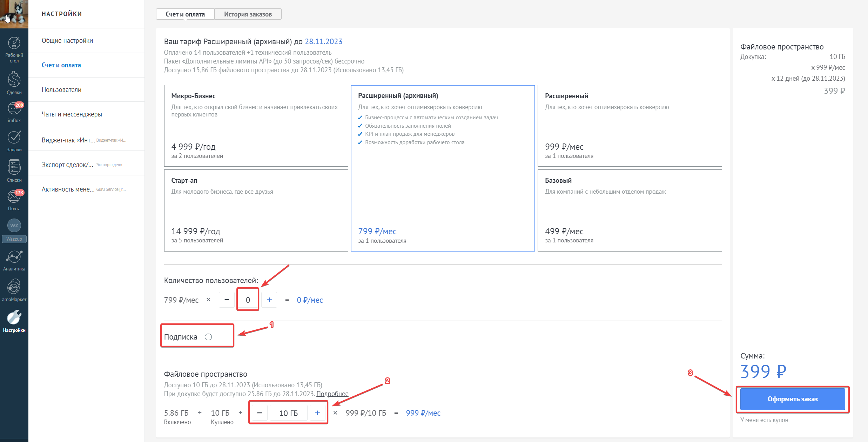Image resolution: width=868 pixels, height=442 pixels.
Task: Click the user quantity input field
Action: click(x=248, y=300)
